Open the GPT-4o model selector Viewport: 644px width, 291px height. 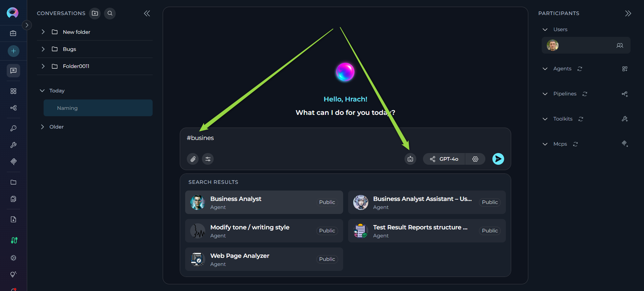444,159
